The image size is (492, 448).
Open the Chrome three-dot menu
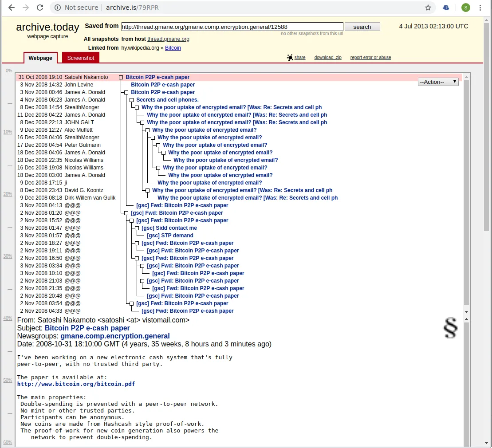pyautogui.click(x=480, y=8)
